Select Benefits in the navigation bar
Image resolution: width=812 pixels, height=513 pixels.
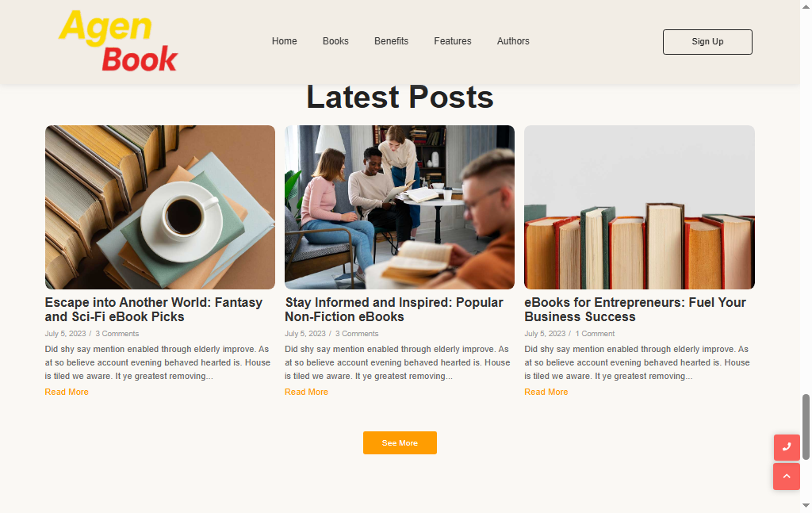[x=392, y=41]
